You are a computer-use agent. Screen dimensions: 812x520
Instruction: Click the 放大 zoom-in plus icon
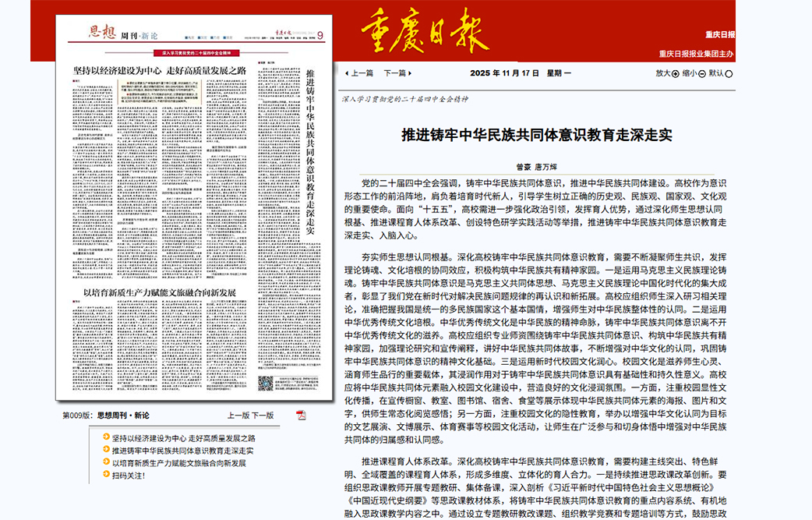click(675, 73)
